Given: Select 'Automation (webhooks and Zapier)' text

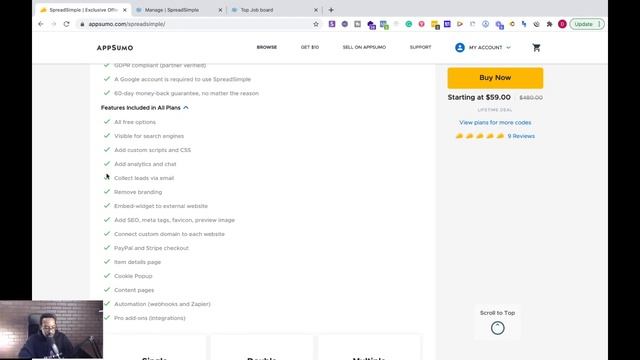Looking at the screenshot, I should tap(162, 304).
